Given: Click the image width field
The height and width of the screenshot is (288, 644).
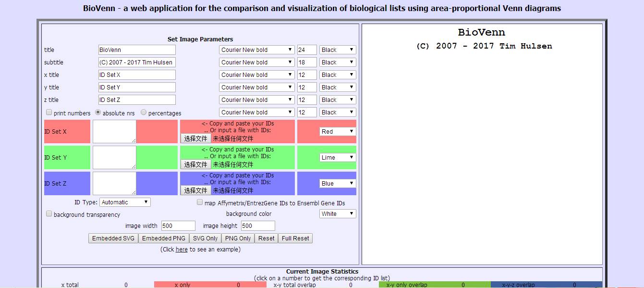Looking at the screenshot, I should (x=178, y=225).
